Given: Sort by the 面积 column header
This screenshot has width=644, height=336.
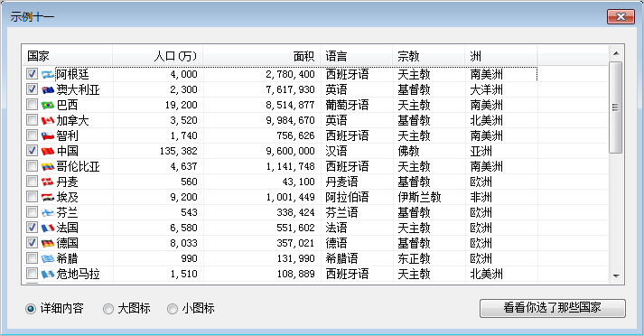Looking at the screenshot, I should pos(262,55).
